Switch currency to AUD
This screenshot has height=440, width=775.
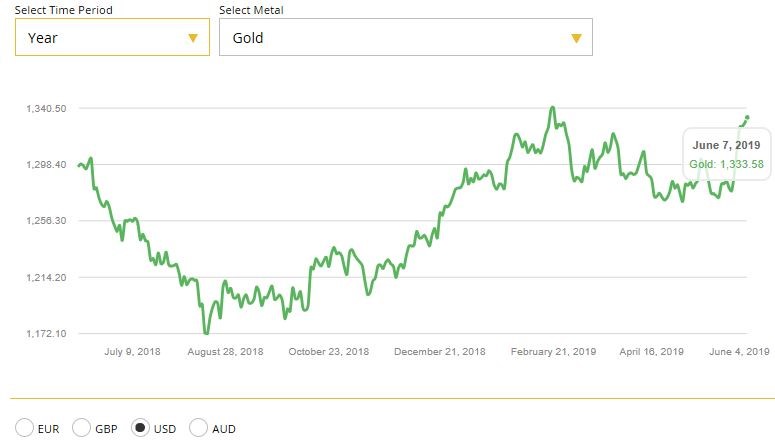198,428
